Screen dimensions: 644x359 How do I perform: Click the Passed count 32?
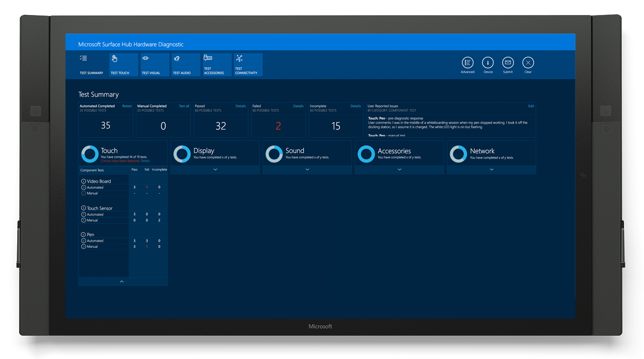pos(221,126)
